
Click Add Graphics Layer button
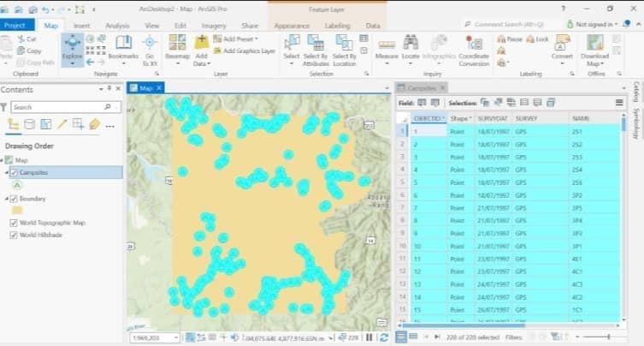(x=245, y=51)
